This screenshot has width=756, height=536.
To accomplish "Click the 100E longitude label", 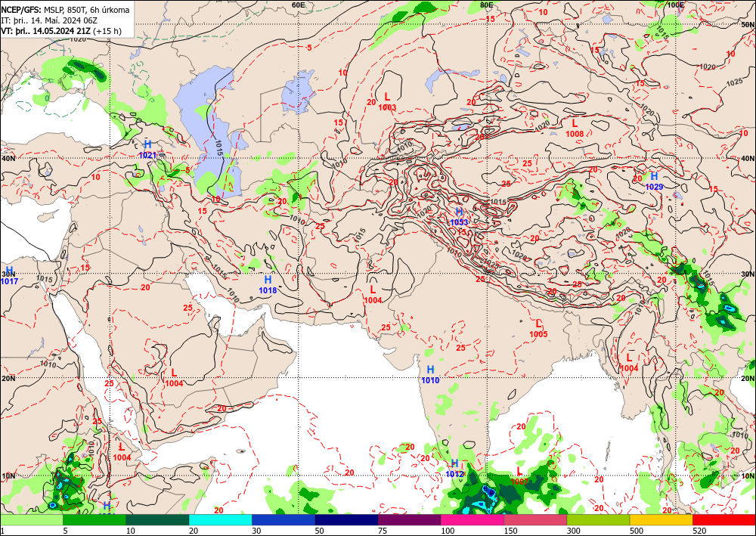I will click(675, 5).
